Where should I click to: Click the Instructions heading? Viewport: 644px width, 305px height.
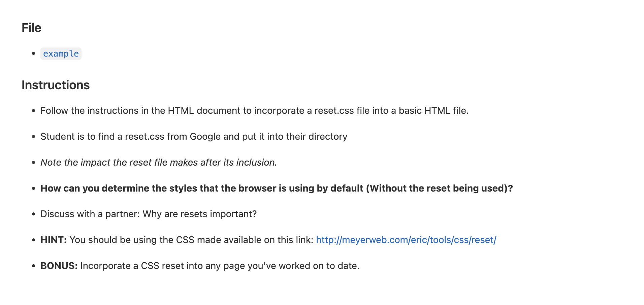(56, 85)
